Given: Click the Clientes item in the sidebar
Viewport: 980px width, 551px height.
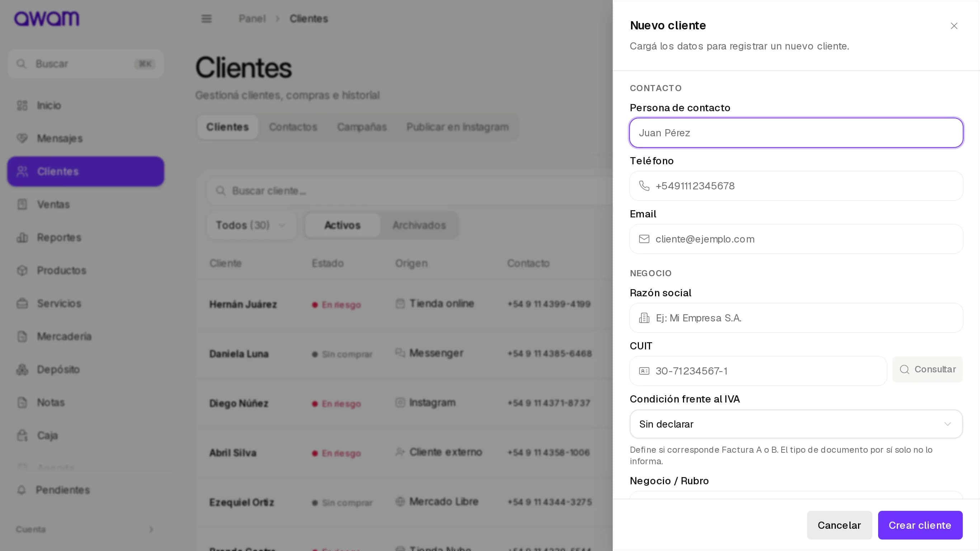Looking at the screenshot, I should click(86, 171).
